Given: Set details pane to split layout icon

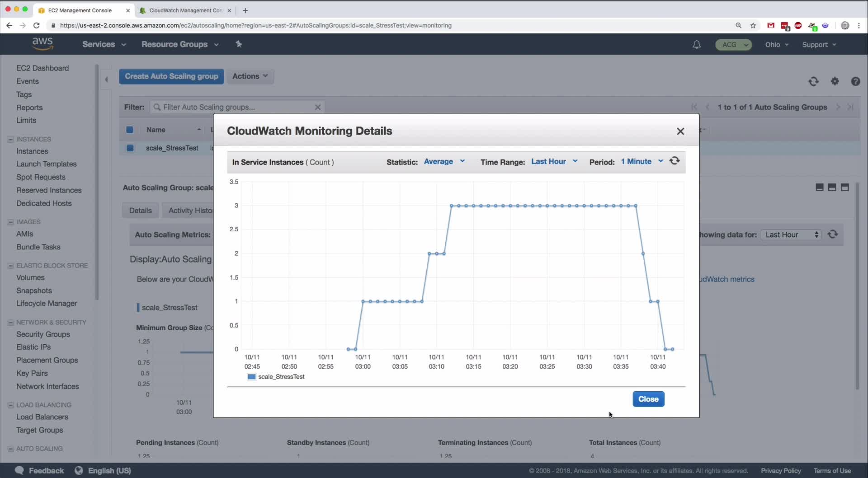Looking at the screenshot, I should click(x=832, y=187).
